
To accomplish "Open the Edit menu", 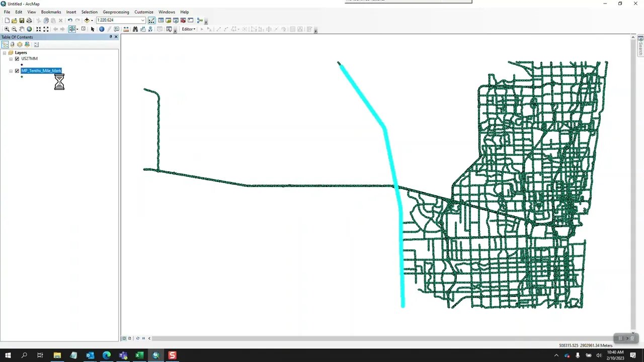I will pos(19,12).
